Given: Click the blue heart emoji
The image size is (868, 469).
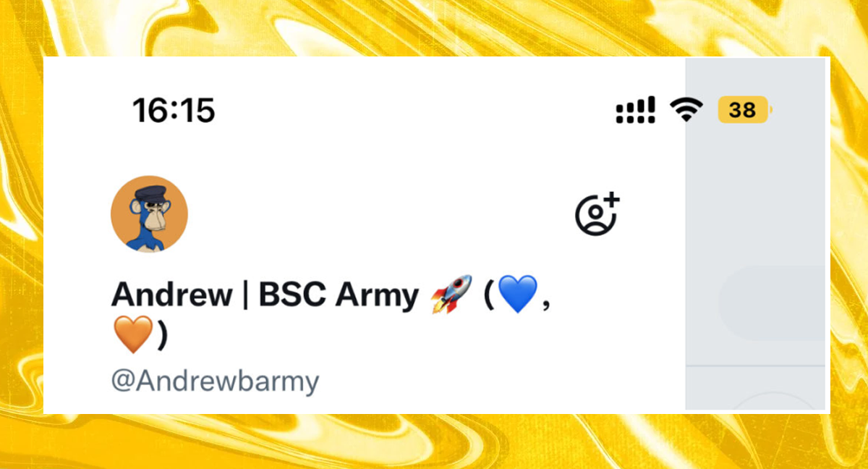Looking at the screenshot, I should point(518,295).
